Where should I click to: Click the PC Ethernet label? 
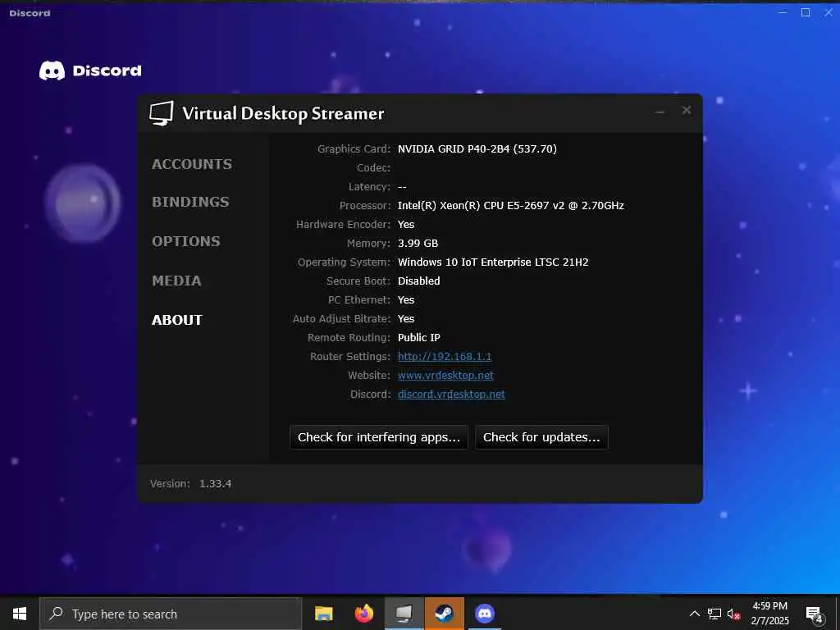[359, 300]
